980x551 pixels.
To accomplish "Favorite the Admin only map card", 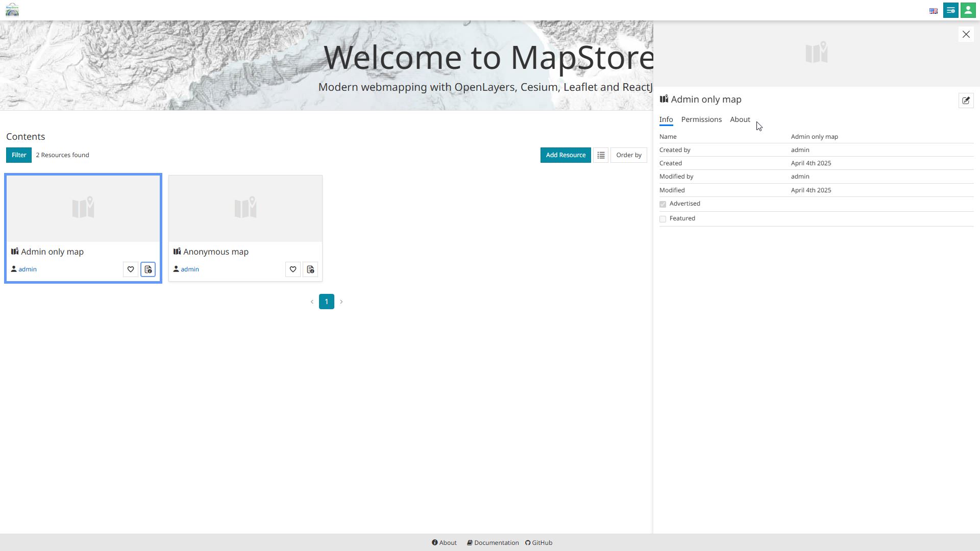I will (x=131, y=269).
